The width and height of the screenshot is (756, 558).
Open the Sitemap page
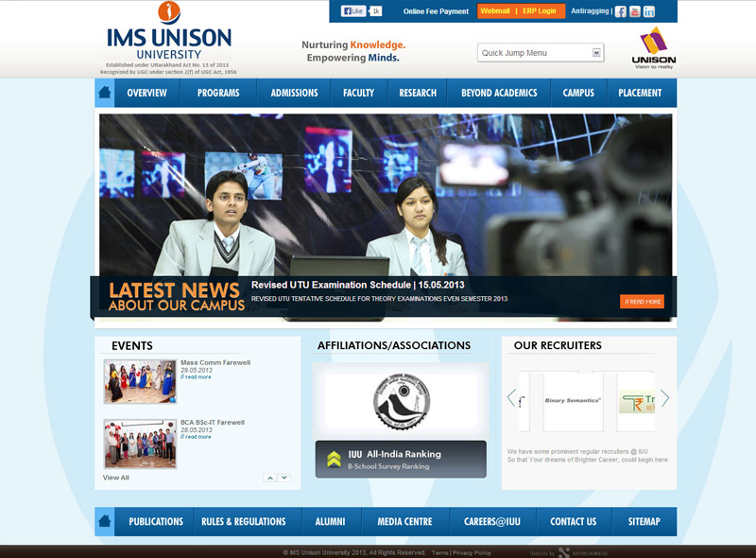644,521
